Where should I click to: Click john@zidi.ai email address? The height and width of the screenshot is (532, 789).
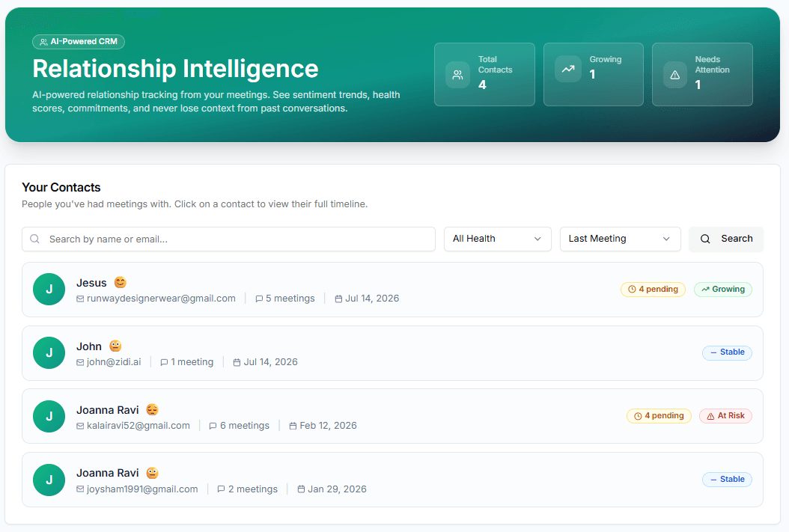pos(114,362)
